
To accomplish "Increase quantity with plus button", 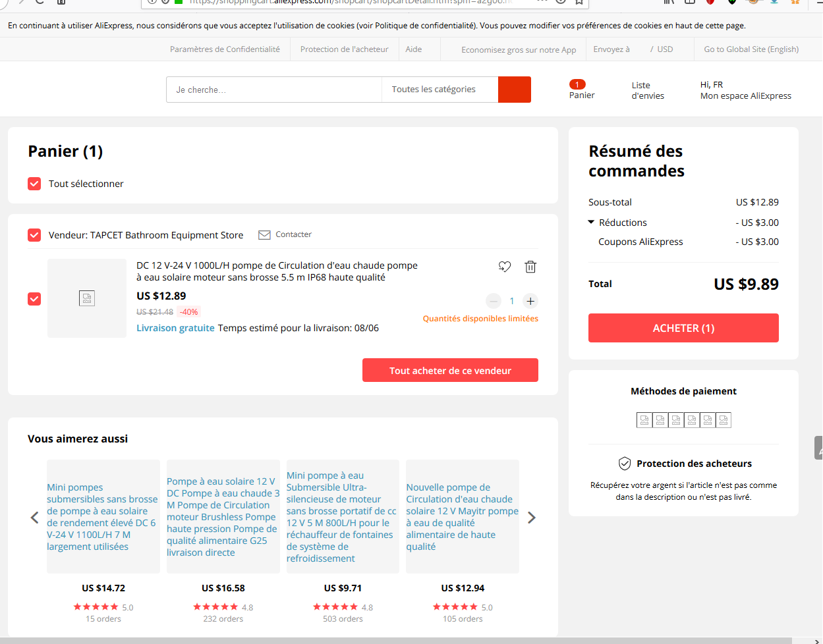I will [x=530, y=301].
